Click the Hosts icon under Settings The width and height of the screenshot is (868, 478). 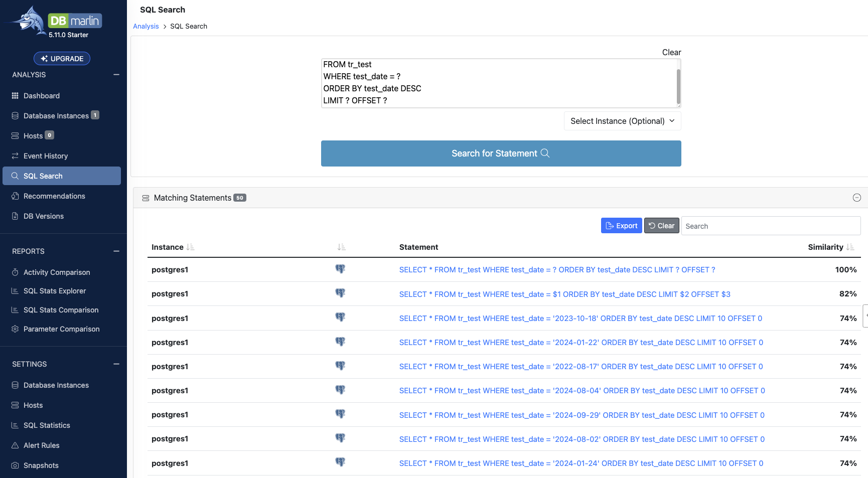pyautogui.click(x=15, y=405)
